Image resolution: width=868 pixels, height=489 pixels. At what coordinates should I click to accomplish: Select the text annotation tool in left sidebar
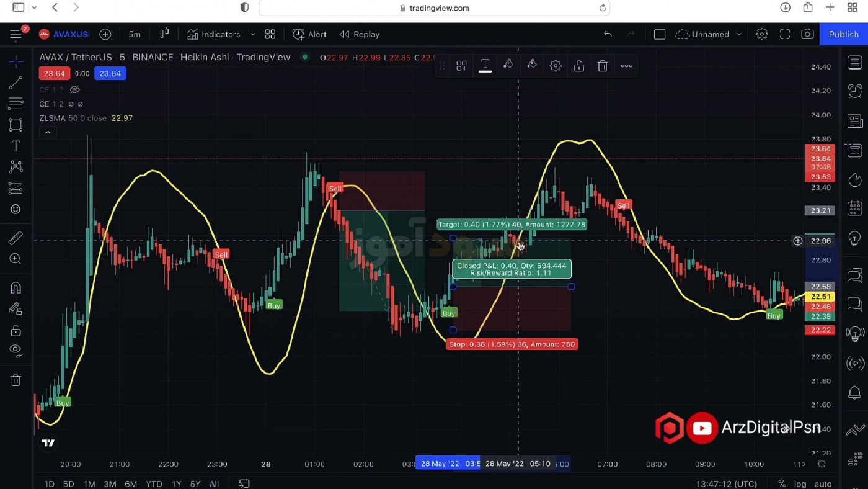[x=15, y=146]
